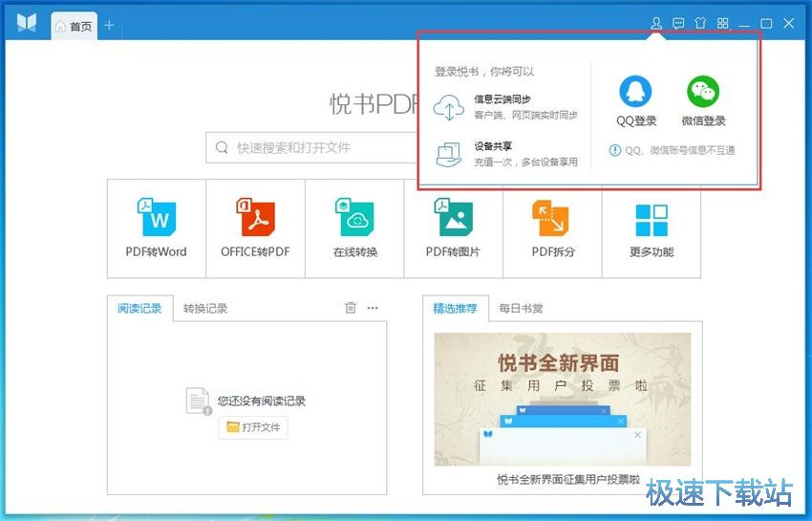
Task: Open the apps grid icon in title bar
Action: [x=723, y=23]
